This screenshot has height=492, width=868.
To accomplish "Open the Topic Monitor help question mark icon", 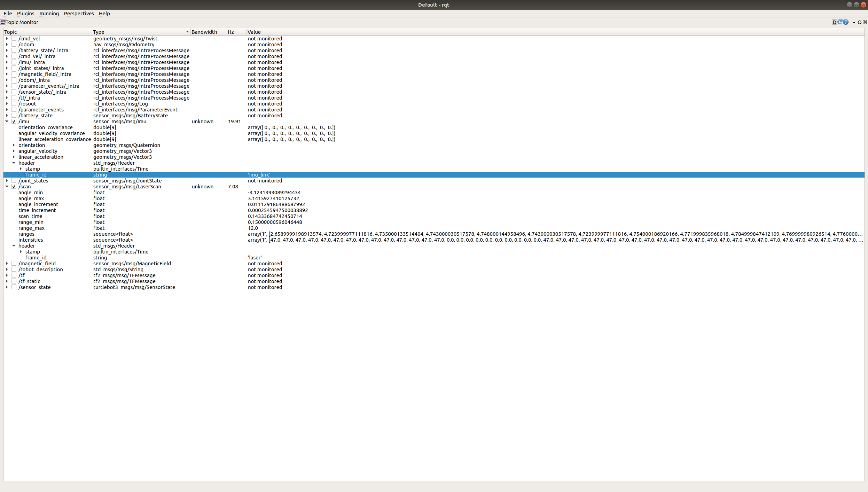I will 845,22.
